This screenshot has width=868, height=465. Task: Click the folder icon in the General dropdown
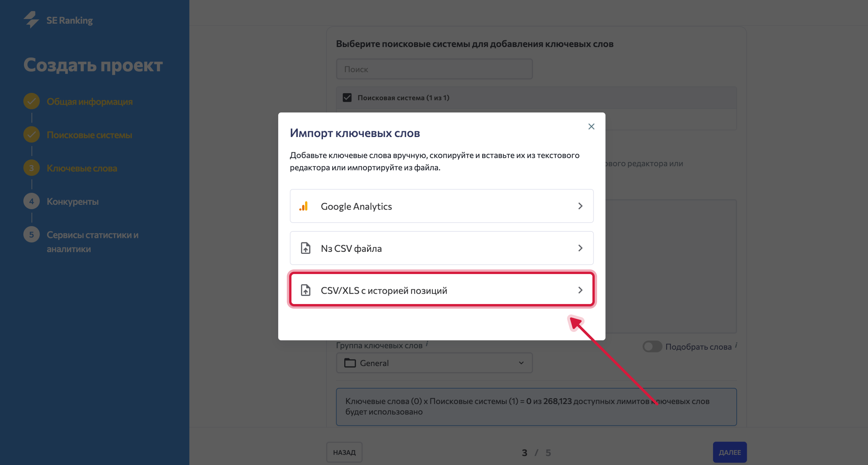350,363
